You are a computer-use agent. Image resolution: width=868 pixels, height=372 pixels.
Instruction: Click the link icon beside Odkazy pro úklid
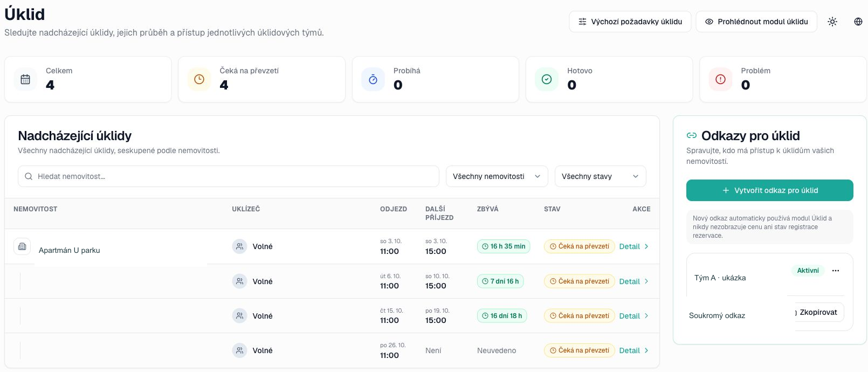[692, 136]
